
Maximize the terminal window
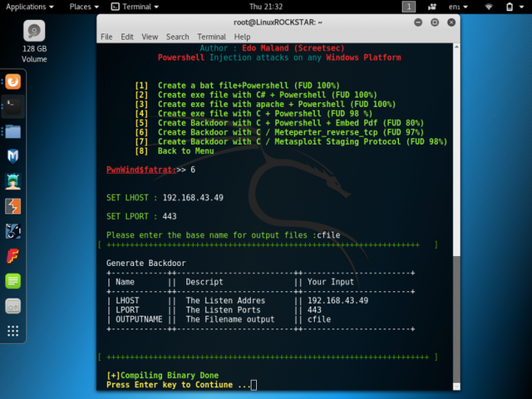[x=435, y=22]
